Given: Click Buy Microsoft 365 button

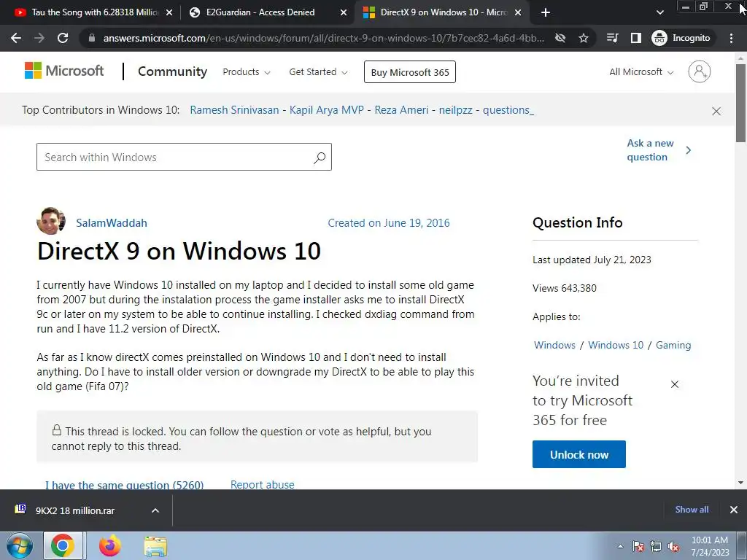Looking at the screenshot, I should (x=410, y=72).
